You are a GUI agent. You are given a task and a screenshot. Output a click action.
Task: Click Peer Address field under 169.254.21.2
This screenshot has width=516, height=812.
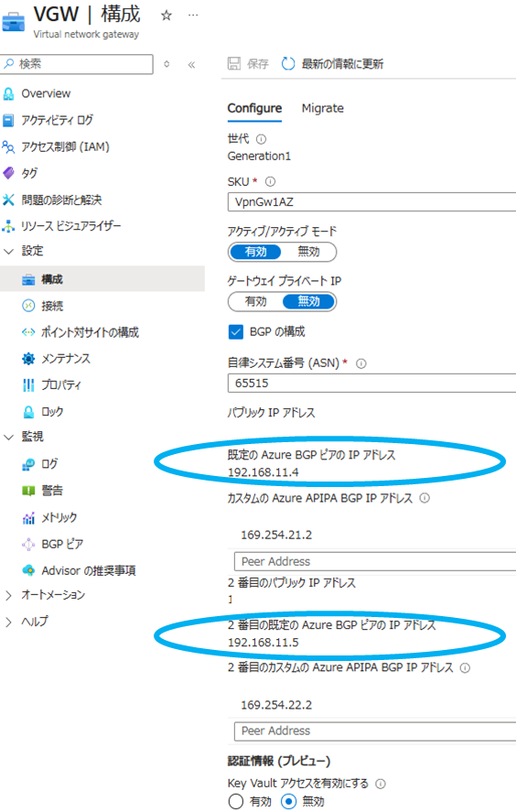coord(375,561)
